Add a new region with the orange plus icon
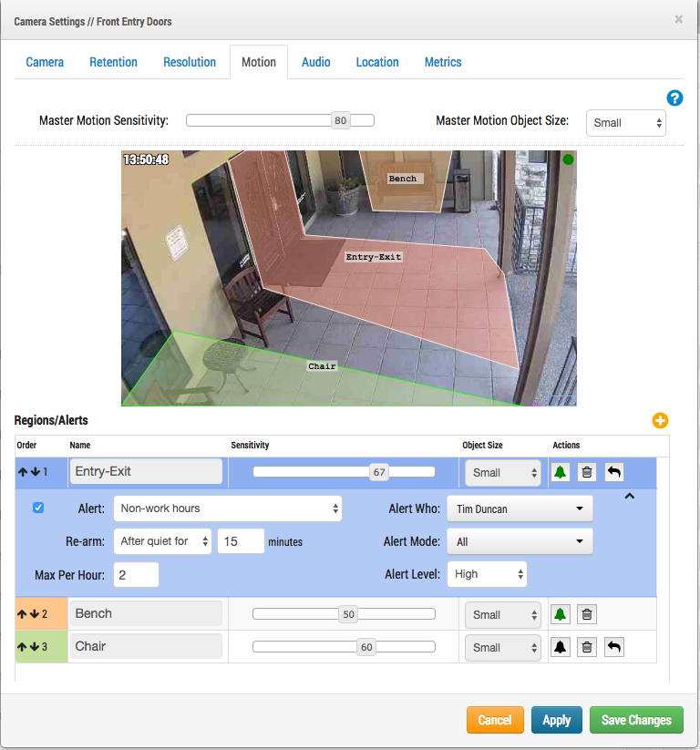 coord(660,420)
